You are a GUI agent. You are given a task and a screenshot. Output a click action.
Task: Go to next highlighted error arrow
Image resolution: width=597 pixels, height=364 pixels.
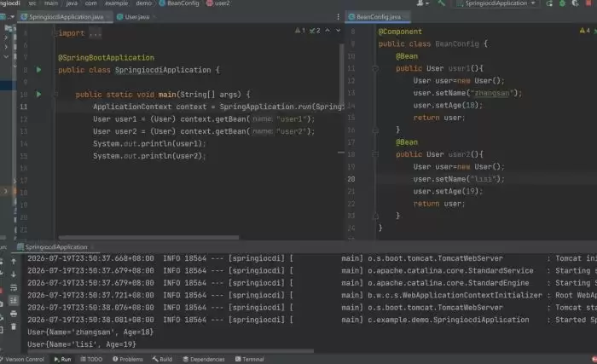338,31
